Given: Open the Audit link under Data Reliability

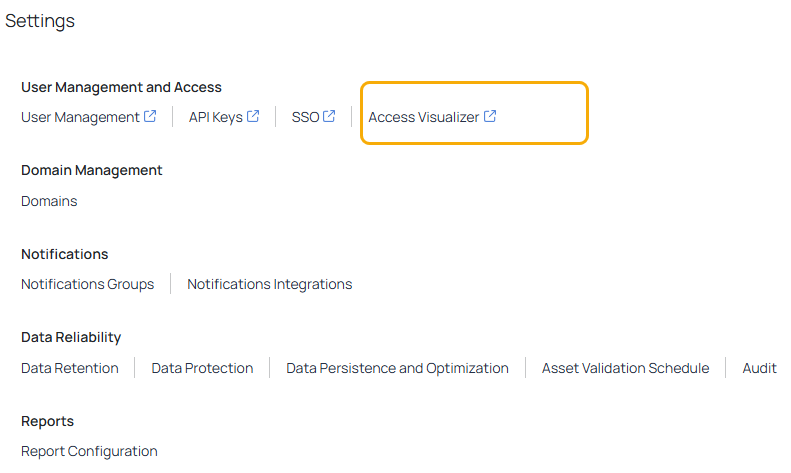Looking at the screenshot, I should point(760,368).
